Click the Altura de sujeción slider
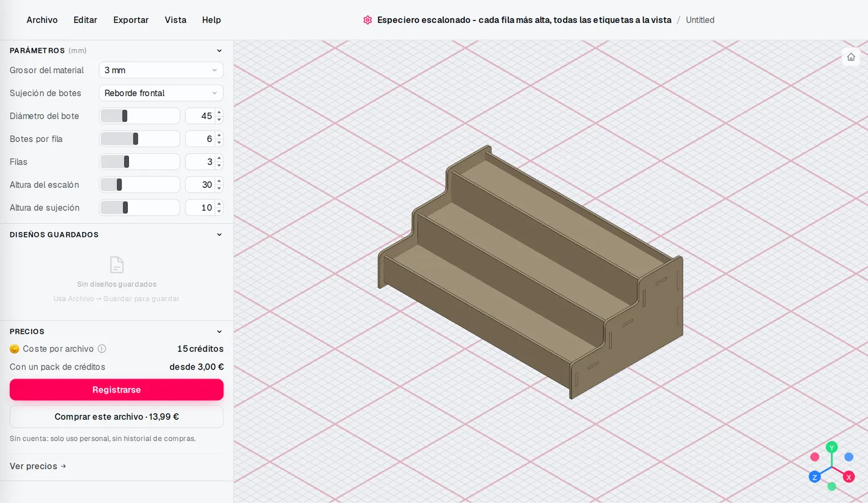This screenshot has width=868, height=503. (139, 208)
